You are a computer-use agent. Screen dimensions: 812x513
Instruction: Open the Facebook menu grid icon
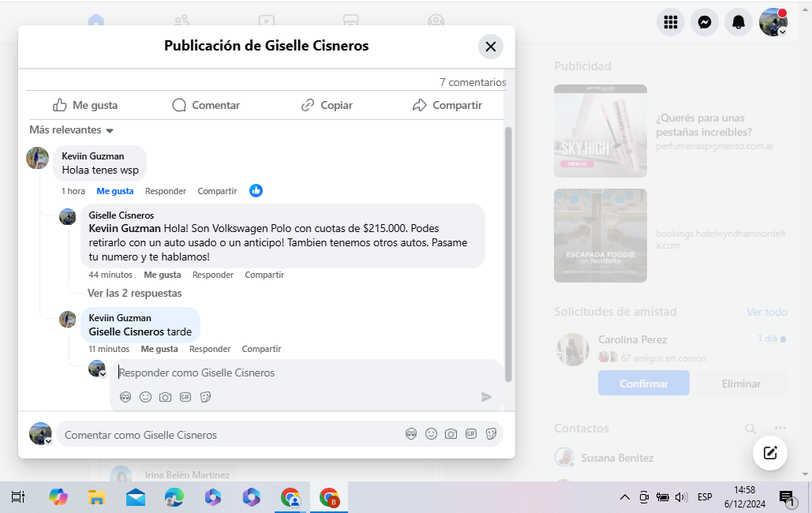click(x=671, y=22)
